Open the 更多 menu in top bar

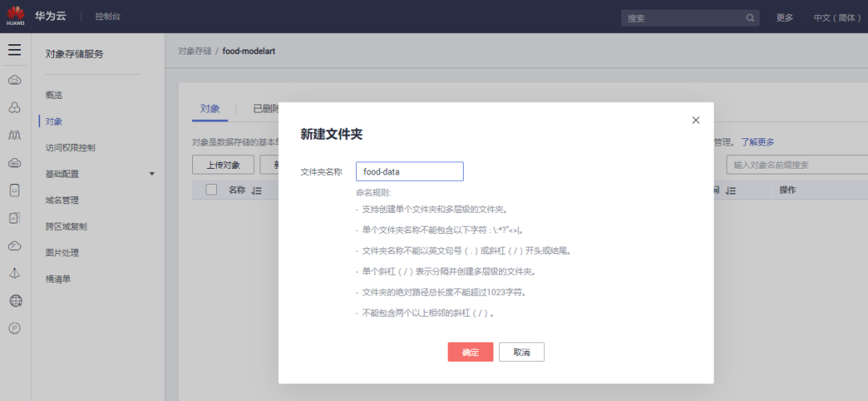[784, 18]
